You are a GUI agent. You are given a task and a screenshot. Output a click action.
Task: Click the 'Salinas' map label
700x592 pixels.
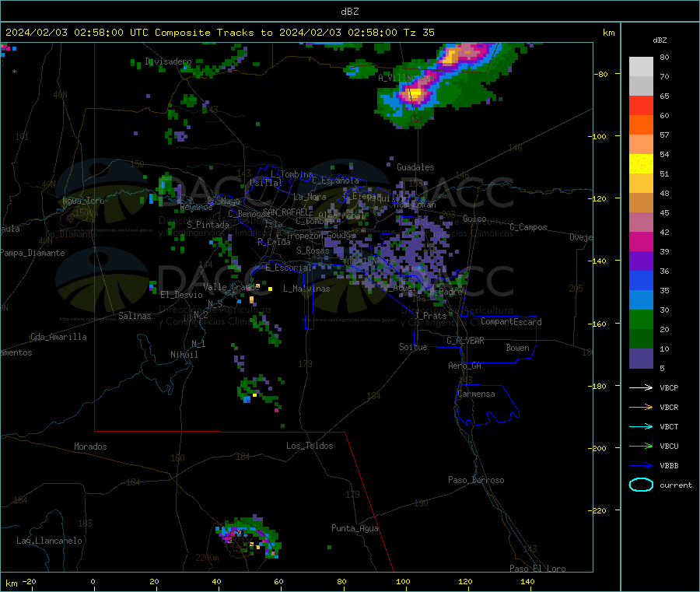135,316
